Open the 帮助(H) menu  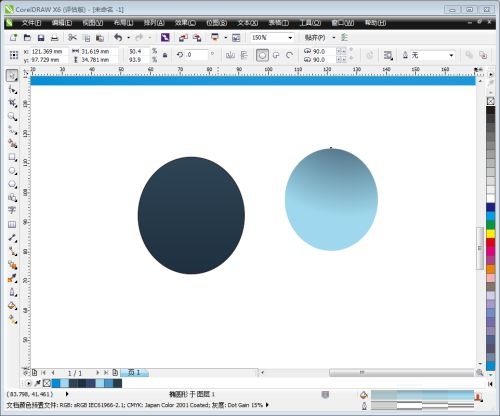pos(375,23)
